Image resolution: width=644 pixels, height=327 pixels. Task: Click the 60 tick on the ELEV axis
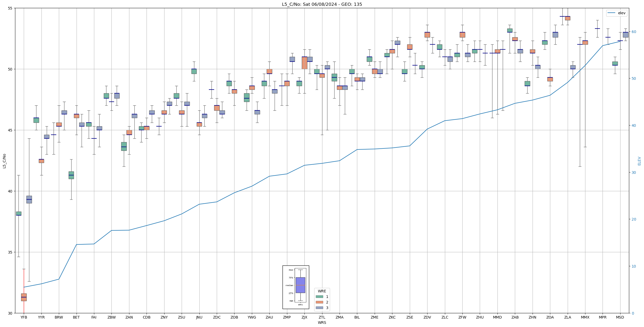[633, 32]
